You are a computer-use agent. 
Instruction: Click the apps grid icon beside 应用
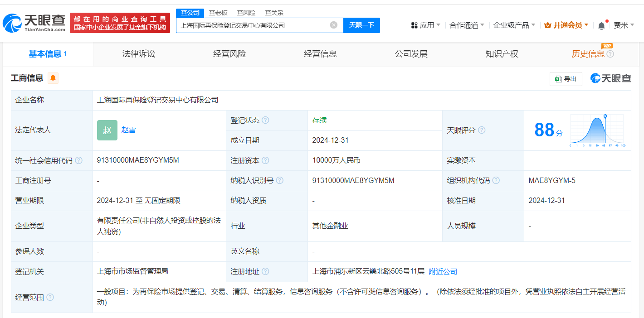[x=414, y=25]
